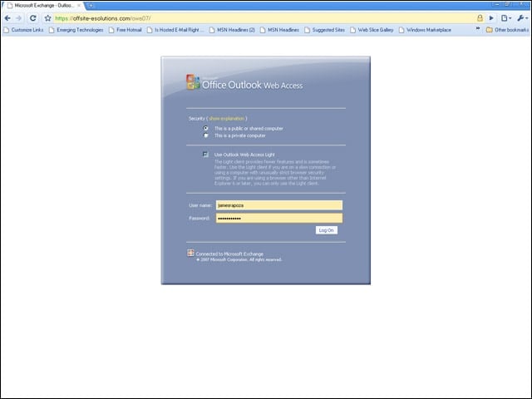Click the User name field

pos(279,205)
